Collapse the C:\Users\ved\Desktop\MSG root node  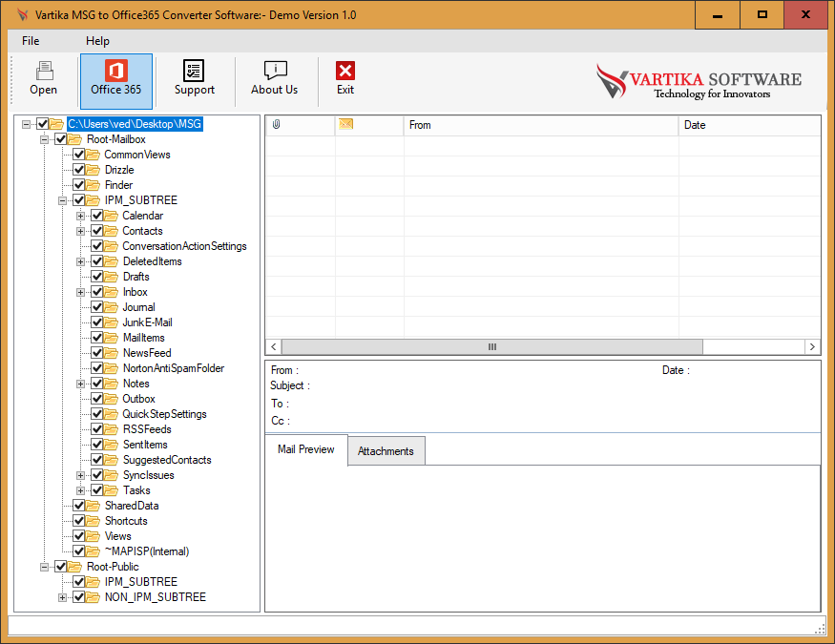click(26, 125)
